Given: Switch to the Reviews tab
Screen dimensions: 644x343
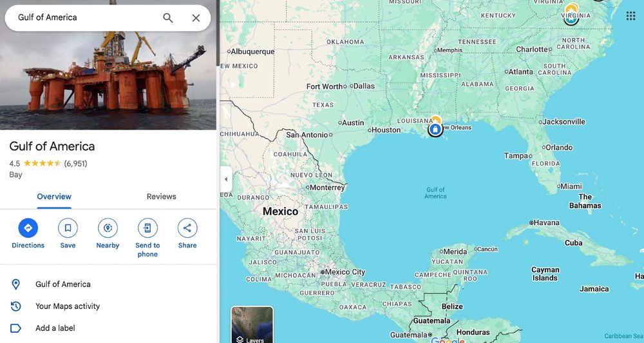Looking at the screenshot, I should click(x=162, y=197).
